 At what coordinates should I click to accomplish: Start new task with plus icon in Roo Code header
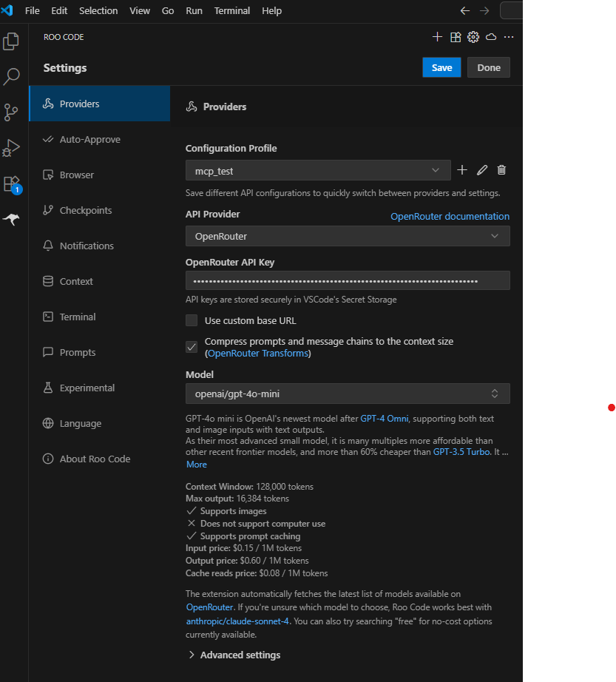[x=437, y=37]
